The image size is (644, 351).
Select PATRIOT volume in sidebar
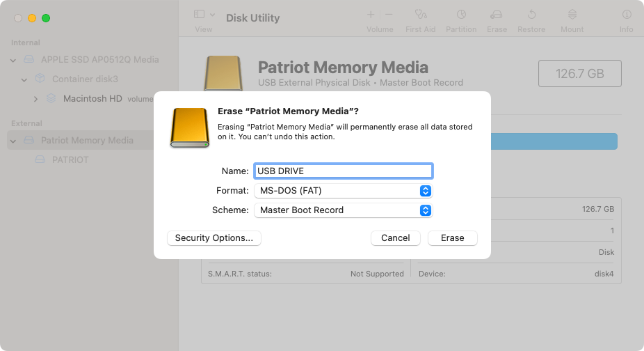pyautogui.click(x=70, y=160)
